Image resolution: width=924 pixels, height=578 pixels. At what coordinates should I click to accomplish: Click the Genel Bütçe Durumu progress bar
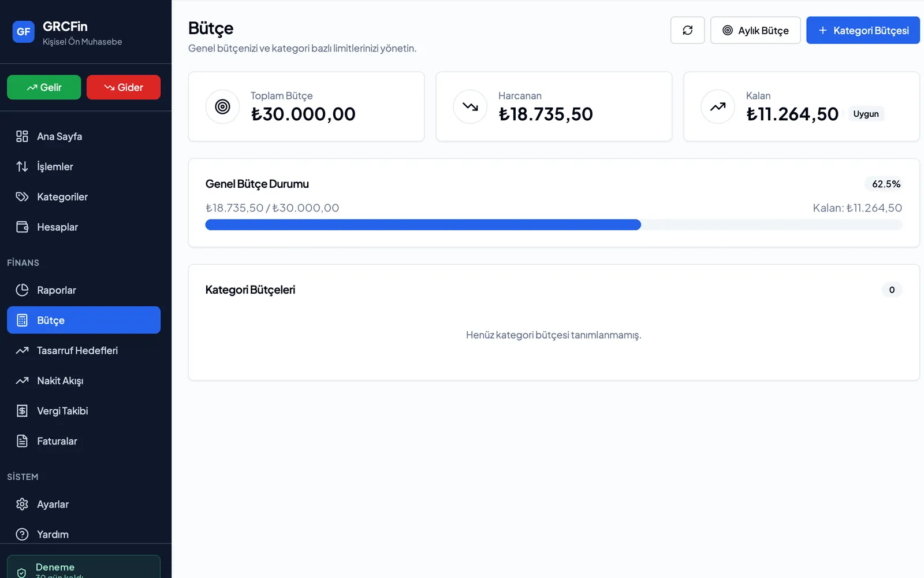(x=554, y=225)
